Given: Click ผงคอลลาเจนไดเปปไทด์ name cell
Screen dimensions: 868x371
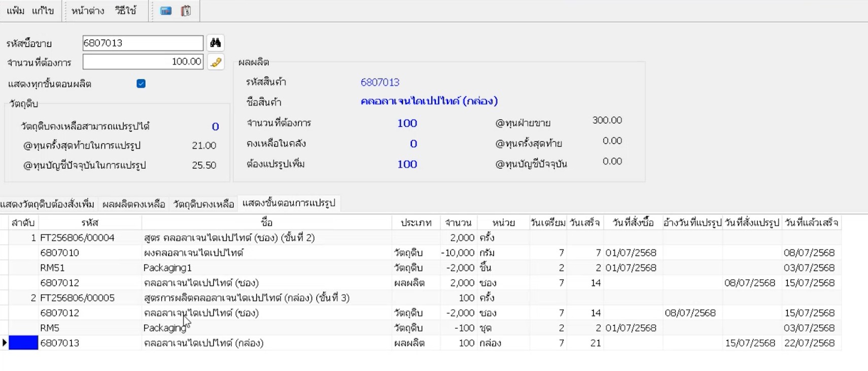Looking at the screenshot, I should [x=267, y=253].
